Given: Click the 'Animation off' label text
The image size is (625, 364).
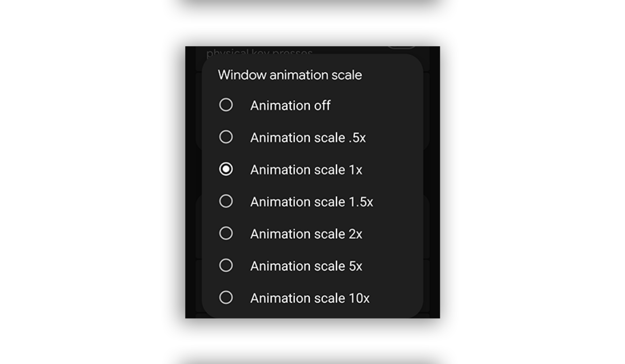Looking at the screenshot, I should (x=290, y=106).
